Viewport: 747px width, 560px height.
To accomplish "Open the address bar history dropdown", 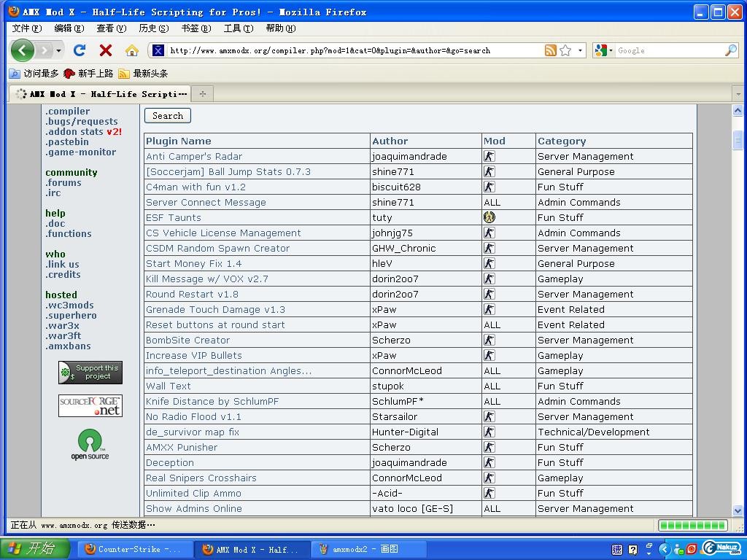I will [580, 50].
